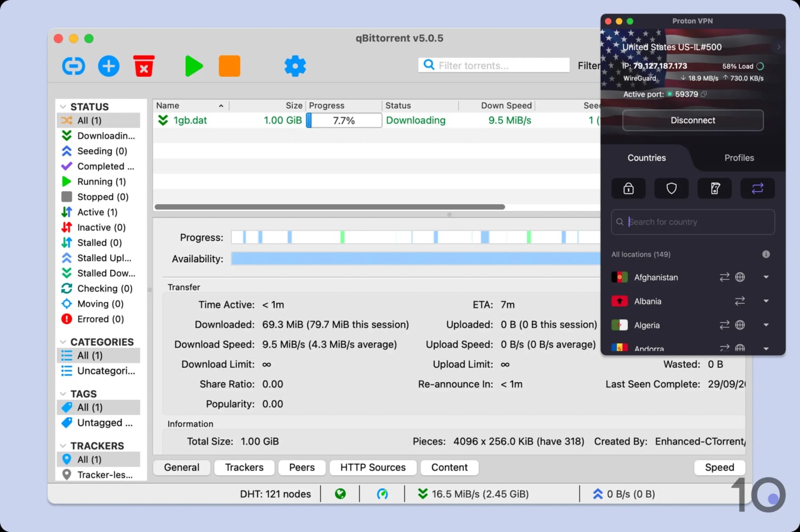Toggle alternative speed limits speedometer icon
800x532 pixels.
tap(382, 494)
